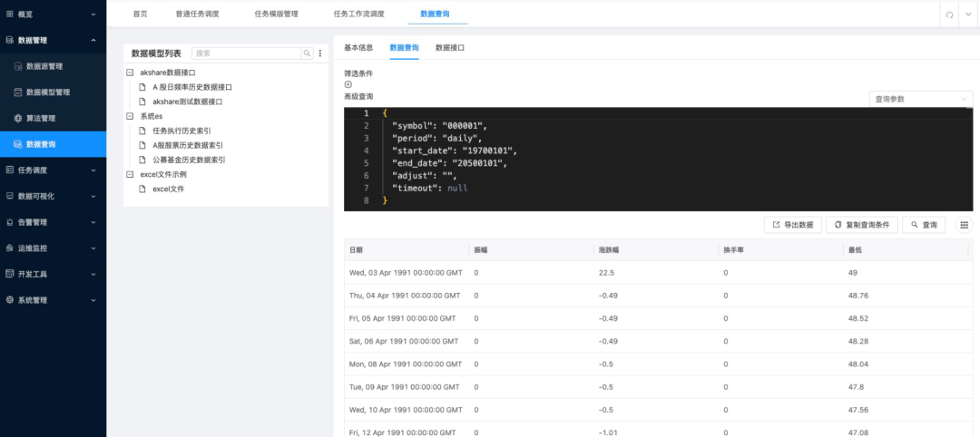Select the A 股日频率历史数据接口 tree item
The height and width of the screenshot is (437, 980).
[x=192, y=87]
